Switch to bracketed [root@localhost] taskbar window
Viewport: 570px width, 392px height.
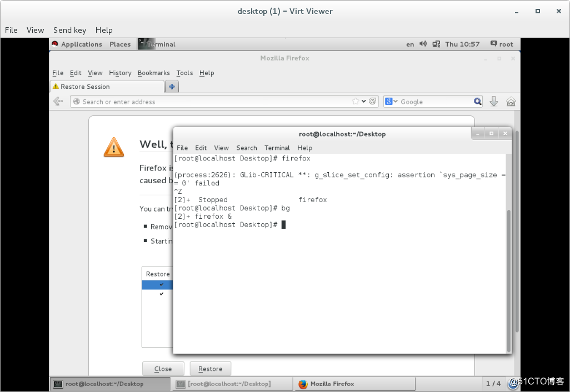[233, 384]
